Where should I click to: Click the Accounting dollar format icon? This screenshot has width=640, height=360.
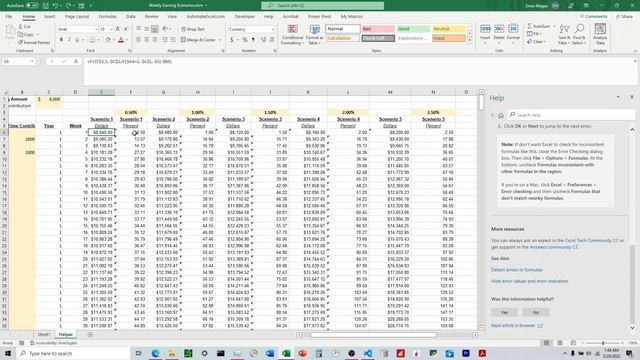[231, 40]
